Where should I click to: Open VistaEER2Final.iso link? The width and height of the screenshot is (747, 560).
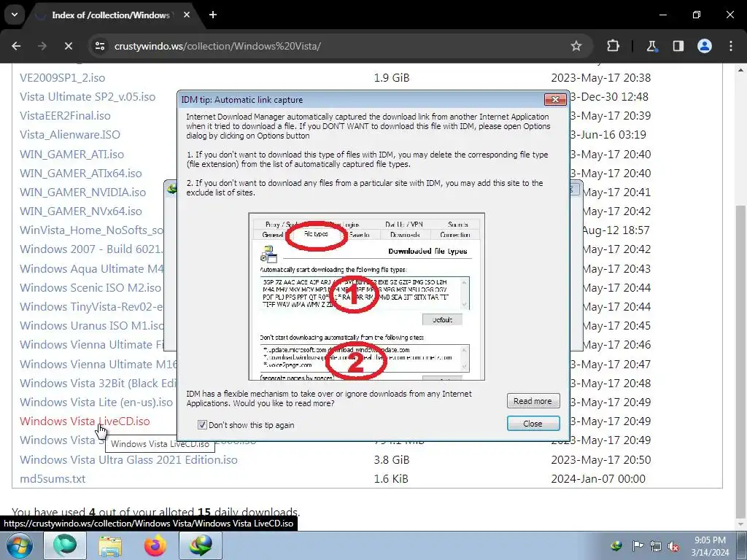(x=65, y=116)
